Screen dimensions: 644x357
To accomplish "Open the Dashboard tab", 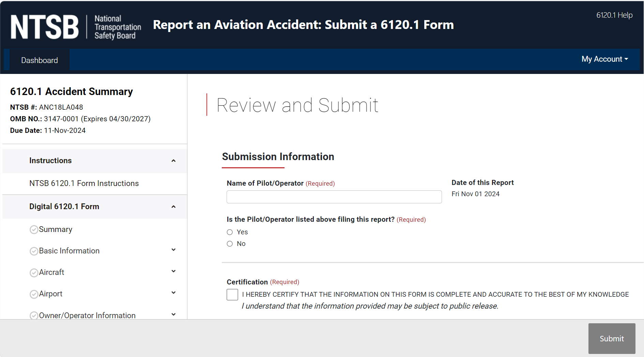I will click(x=40, y=60).
